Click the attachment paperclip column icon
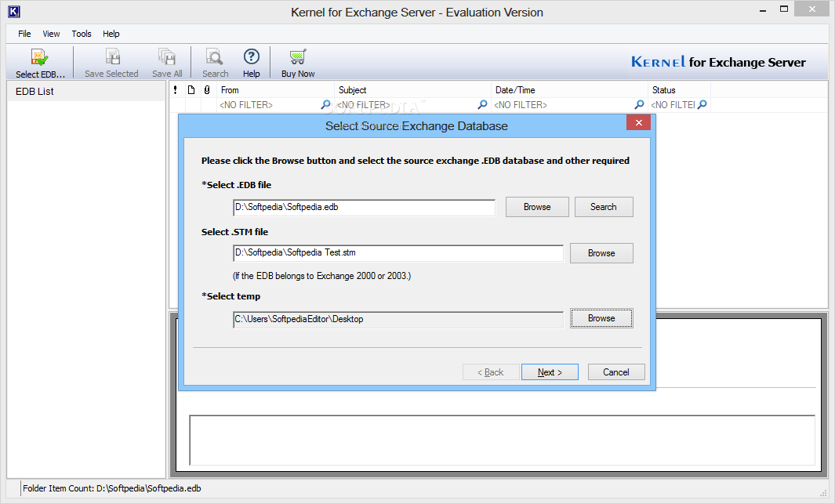The image size is (835, 504). click(207, 90)
